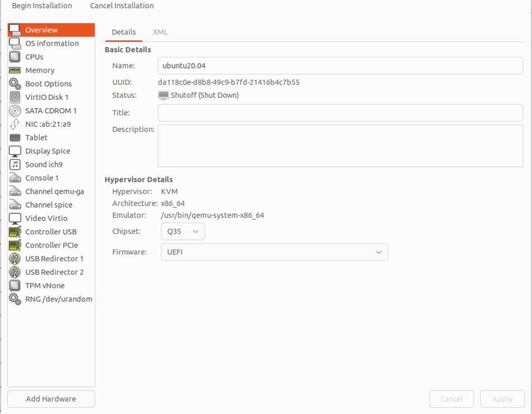Click the Title text field

pyautogui.click(x=340, y=113)
